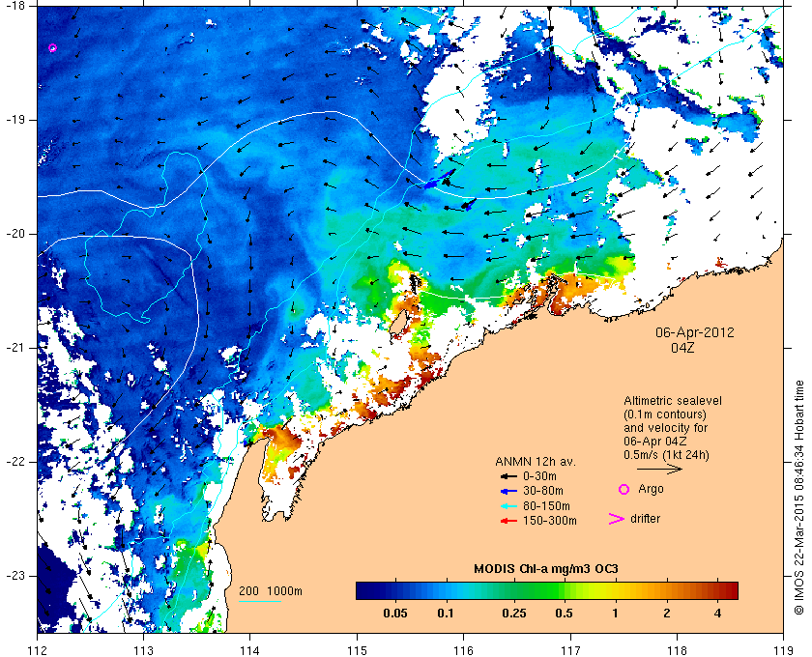Click the Altimetric sealevel text line
This screenshot has width=812, height=657.
point(673,401)
